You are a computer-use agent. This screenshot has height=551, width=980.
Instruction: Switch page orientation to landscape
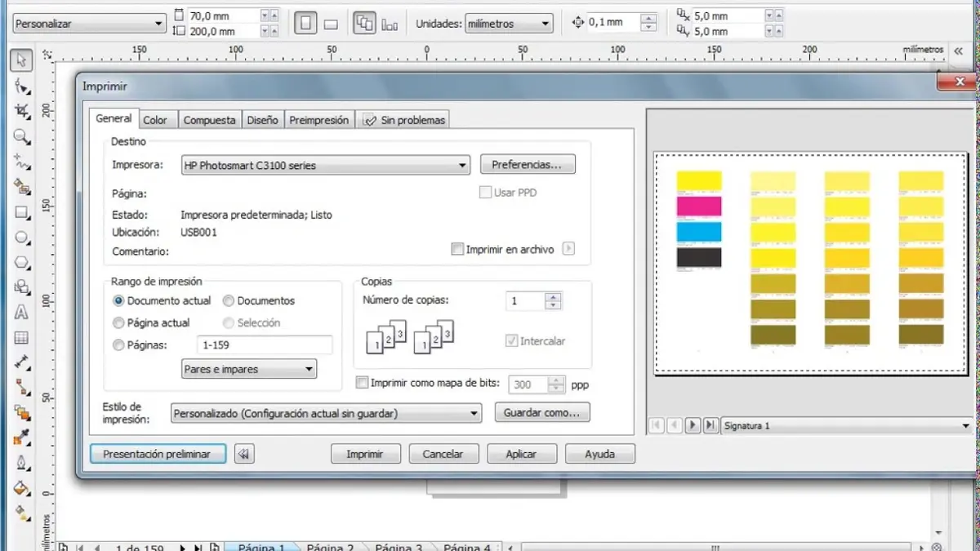pyautogui.click(x=330, y=23)
